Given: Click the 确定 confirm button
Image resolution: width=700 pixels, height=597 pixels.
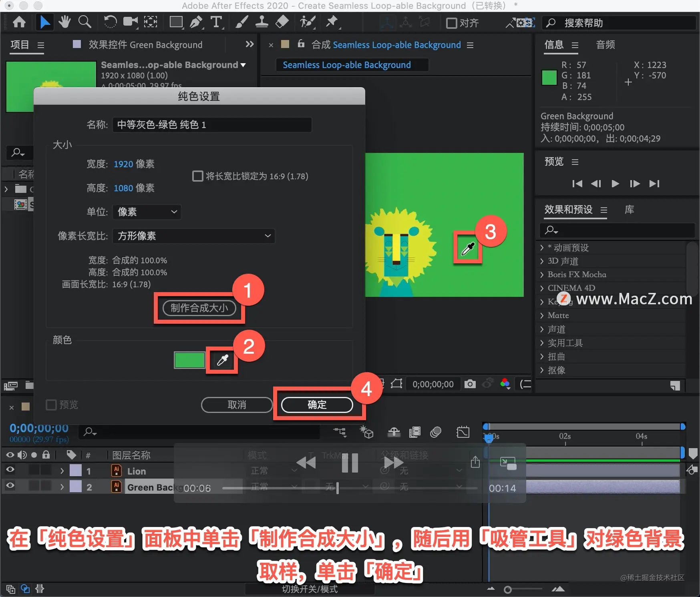Looking at the screenshot, I should pos(316,405).
